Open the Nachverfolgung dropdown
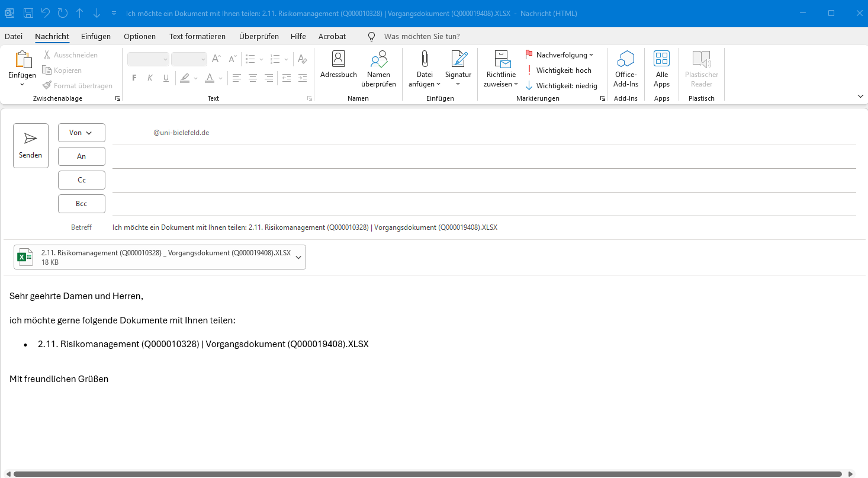 click(560, 55)
